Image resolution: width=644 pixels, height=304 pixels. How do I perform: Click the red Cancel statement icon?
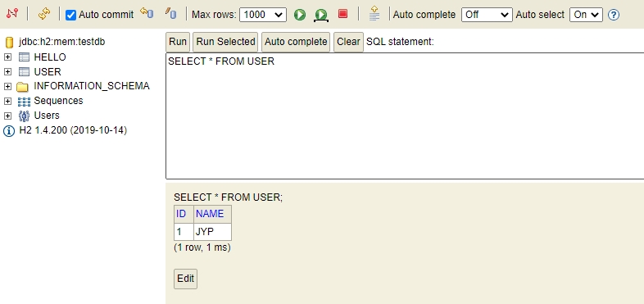343,14
